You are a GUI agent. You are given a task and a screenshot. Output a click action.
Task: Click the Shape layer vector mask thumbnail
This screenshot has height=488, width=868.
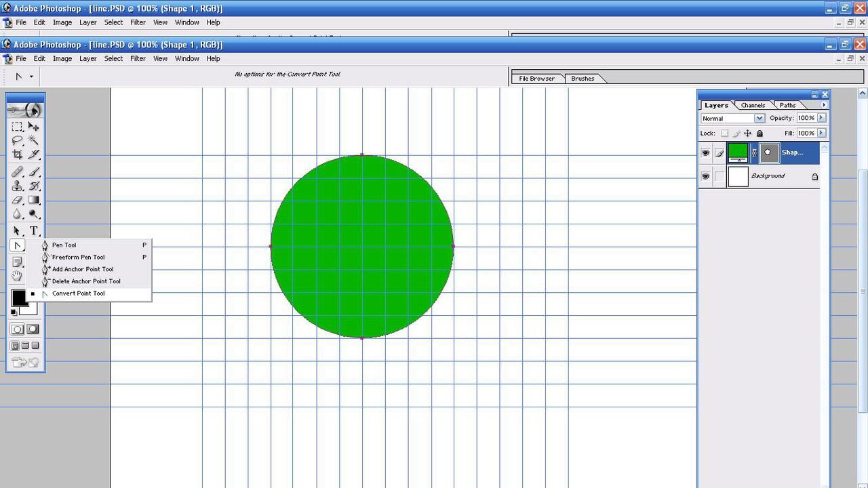pos(768,152)
